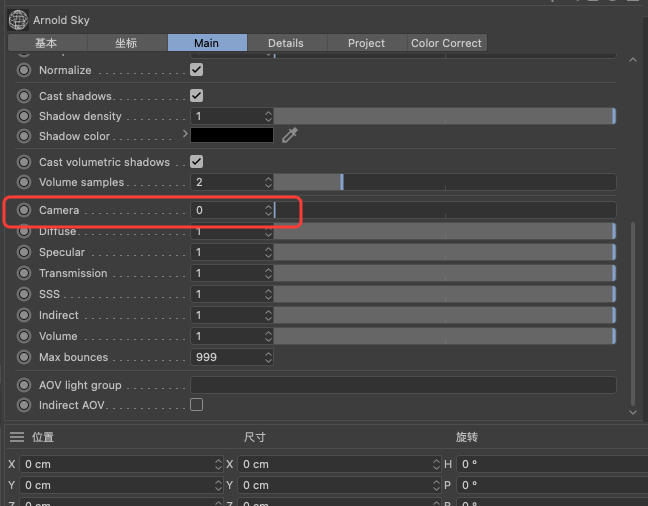Click the Volume samples slider bar
This screenshot has height=506, width=648.
point(445,182)
